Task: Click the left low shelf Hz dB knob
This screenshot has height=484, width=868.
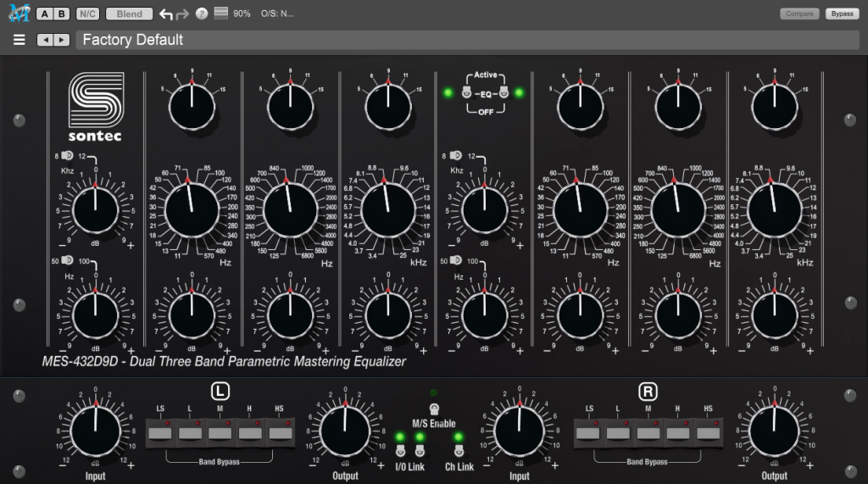Action: (96, 315)
